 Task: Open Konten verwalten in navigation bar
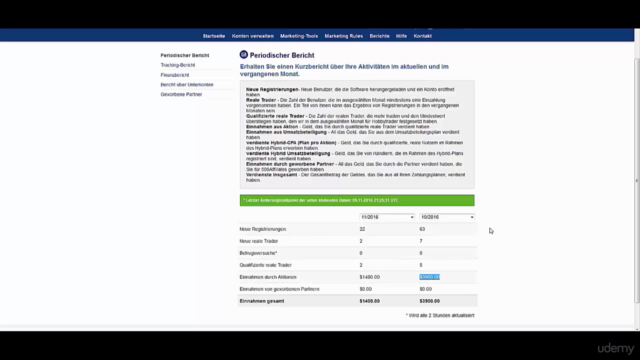(252, 36)
